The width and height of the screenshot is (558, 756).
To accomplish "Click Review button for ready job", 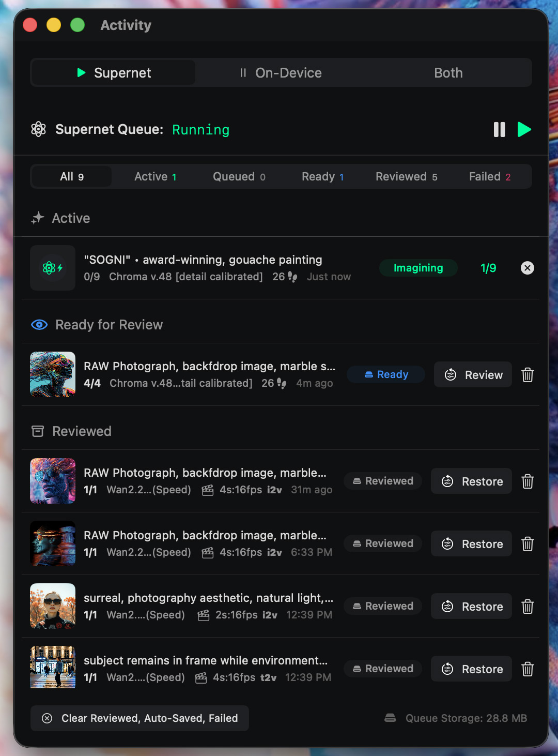I will pyautogui.click(x=473, y=375).
